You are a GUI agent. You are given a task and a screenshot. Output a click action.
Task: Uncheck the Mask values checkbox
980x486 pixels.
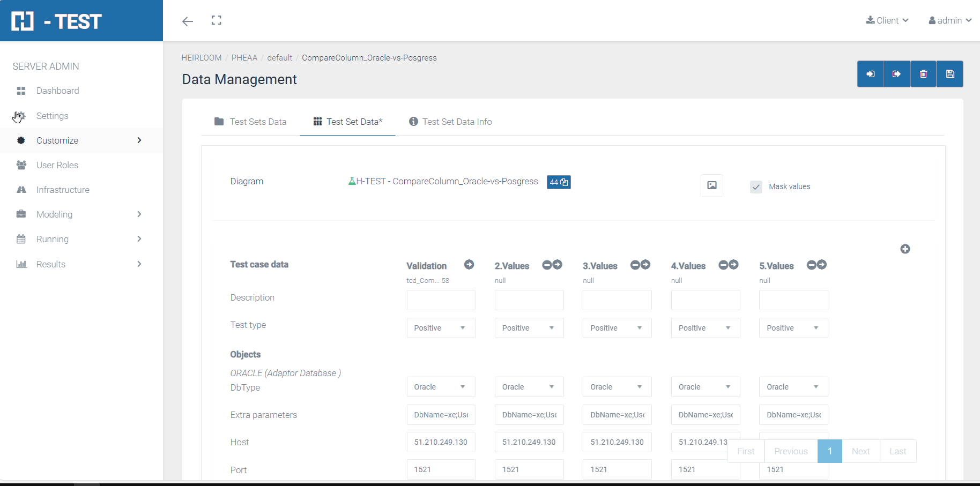point(756,186)
